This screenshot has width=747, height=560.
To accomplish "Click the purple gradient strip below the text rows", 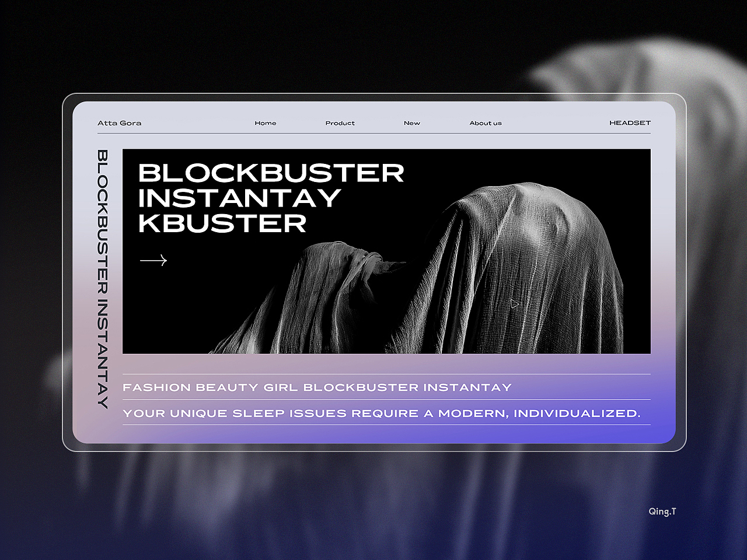I will 385,434.
